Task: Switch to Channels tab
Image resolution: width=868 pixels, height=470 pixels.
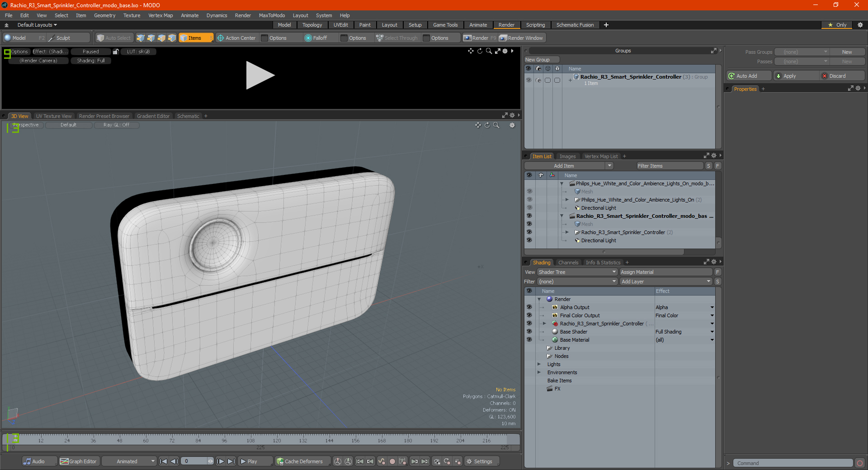Action: (568, 263)
